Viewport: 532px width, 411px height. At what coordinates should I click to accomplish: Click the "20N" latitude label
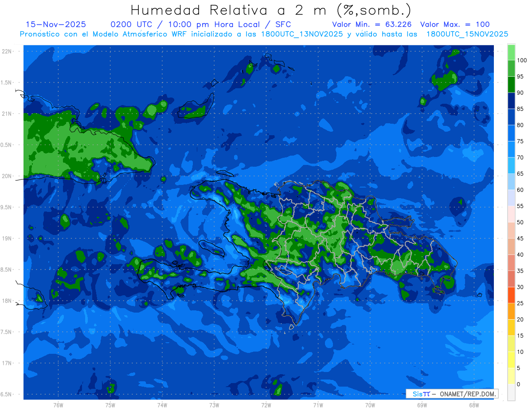click(7, 176)
